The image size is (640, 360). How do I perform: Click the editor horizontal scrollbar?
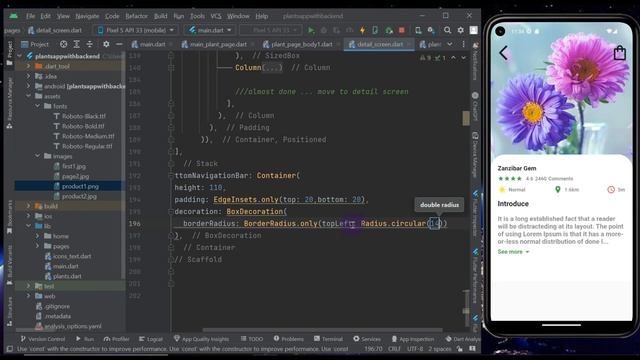tap(322, 330)
